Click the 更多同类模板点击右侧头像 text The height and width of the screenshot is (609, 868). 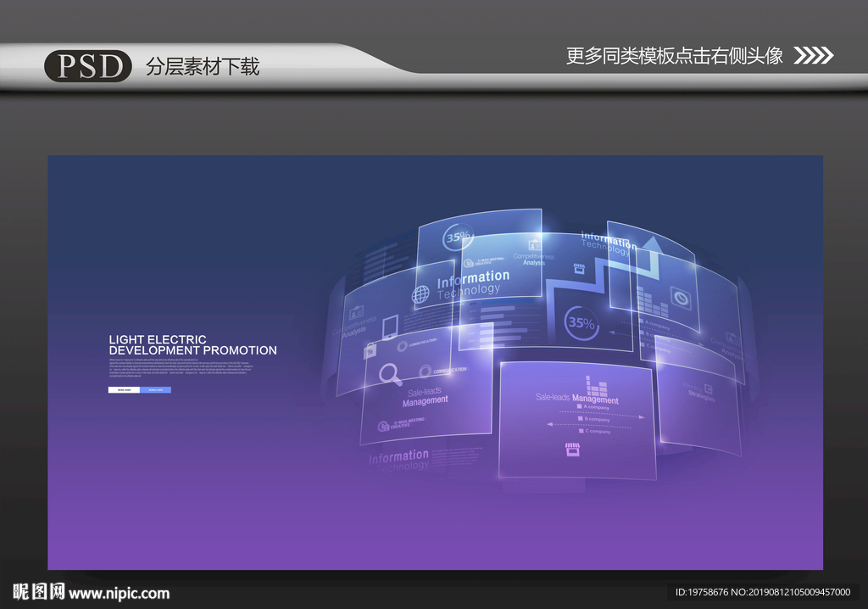coord(674,55)
